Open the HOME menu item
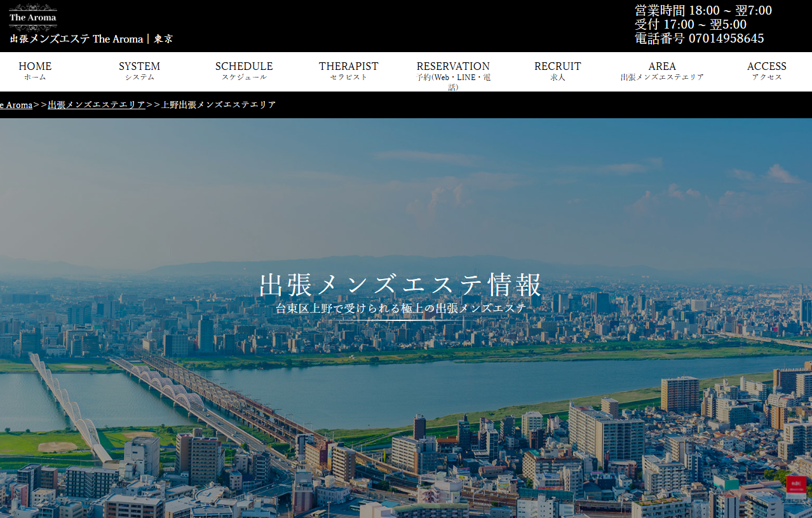The image size is (812, 518). [x=35, y=71]
